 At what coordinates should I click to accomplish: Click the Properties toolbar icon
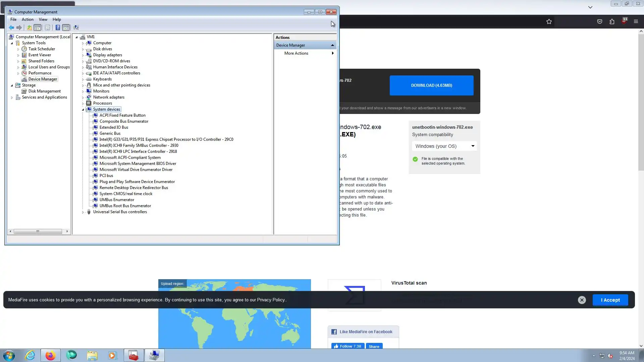click(47, 28)
